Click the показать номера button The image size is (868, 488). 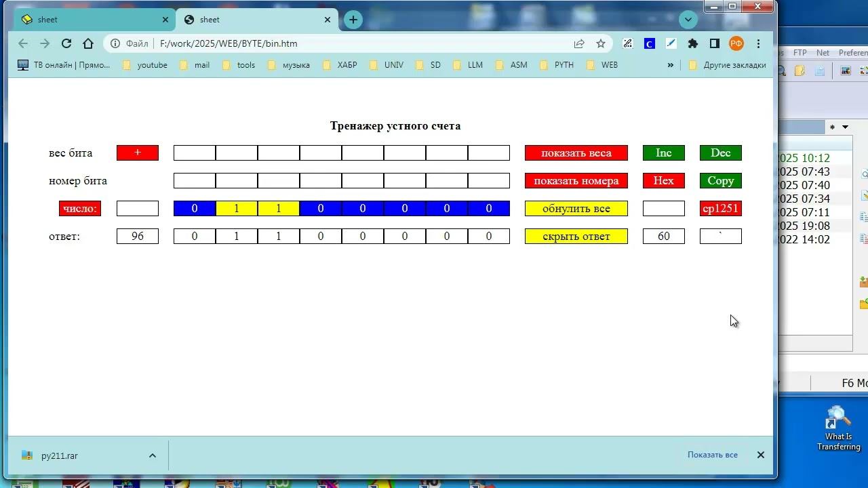pyautogui.click(x=576, y=181)
